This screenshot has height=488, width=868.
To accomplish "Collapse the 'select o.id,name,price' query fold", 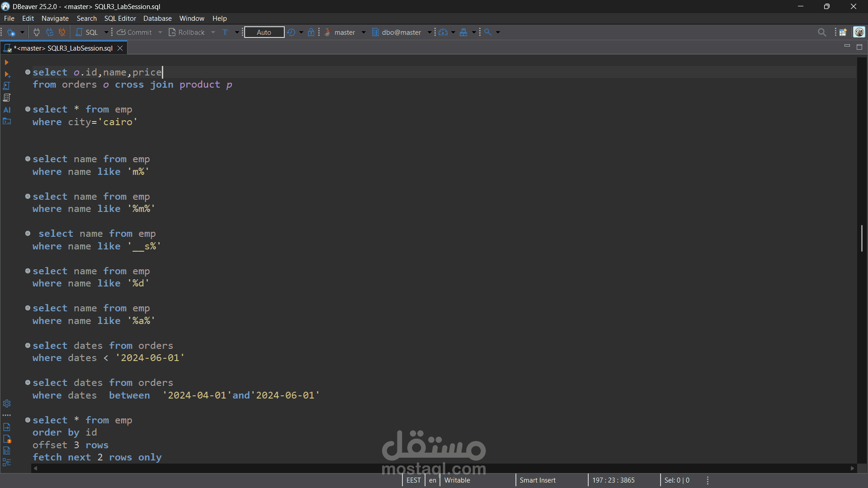I will (28, 72).
